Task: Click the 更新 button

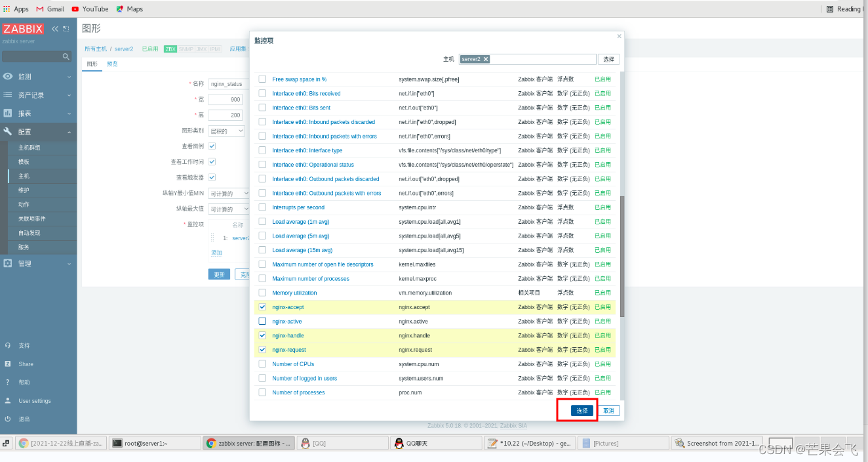Action: point(219,274)
